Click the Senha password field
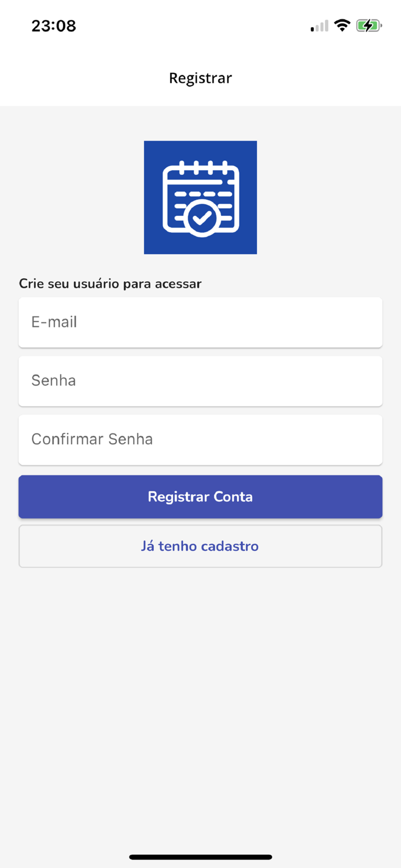Image resolution: width=401 pixels, height=868 pixels. click(x=200, y=381)
